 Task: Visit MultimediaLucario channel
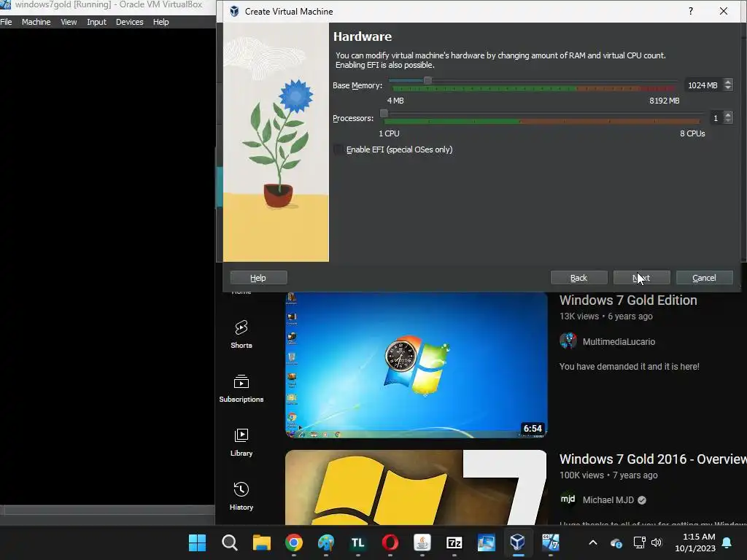619,342
